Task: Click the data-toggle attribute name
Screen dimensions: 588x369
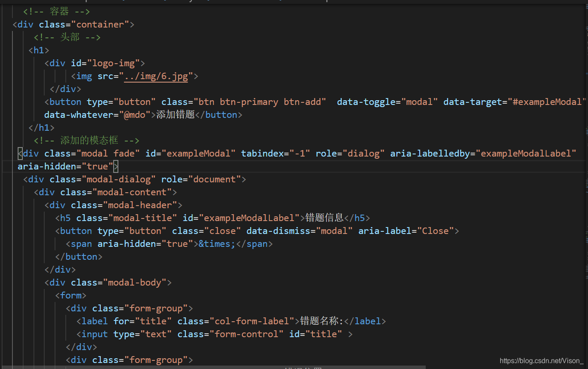Action: 366,102
